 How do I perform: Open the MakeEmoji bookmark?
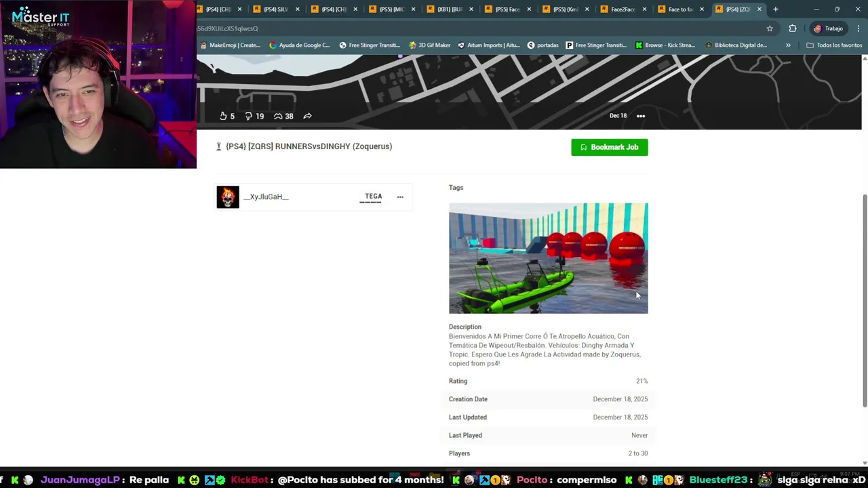[230, 45]
